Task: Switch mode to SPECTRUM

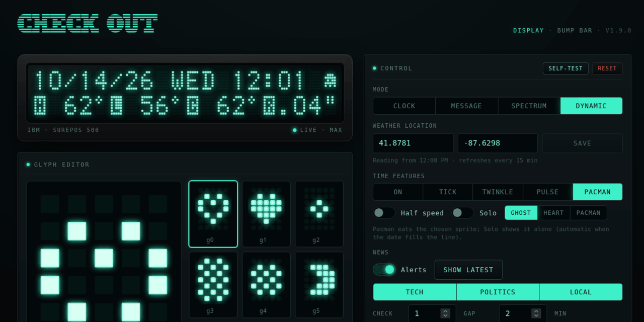Action: tap(529, 106)
